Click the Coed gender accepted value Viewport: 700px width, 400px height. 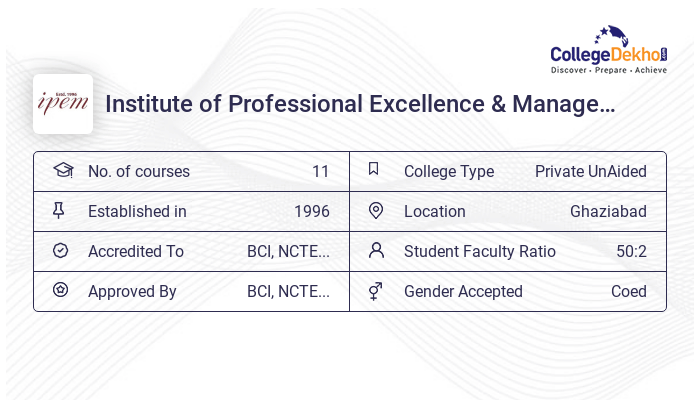629,292
